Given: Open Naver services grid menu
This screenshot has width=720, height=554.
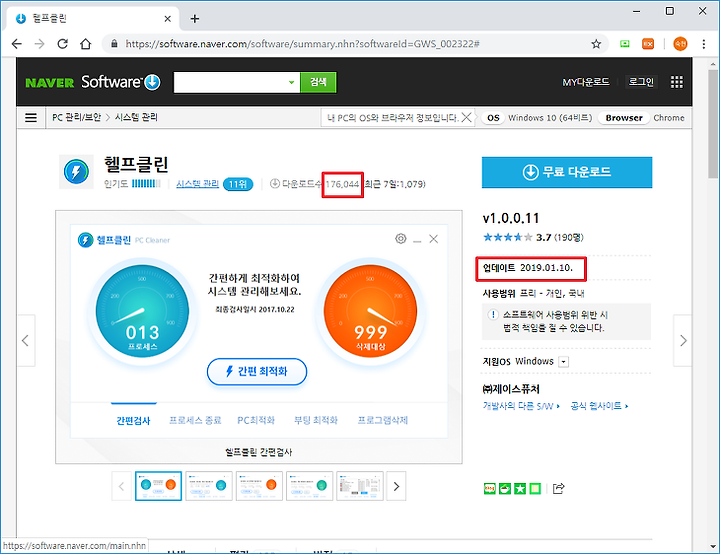Looking at the screenshot, I should (676, 82).
